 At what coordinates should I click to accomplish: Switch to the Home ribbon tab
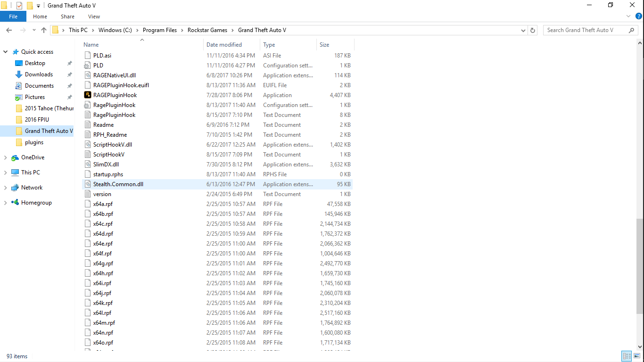click(40, 16)
